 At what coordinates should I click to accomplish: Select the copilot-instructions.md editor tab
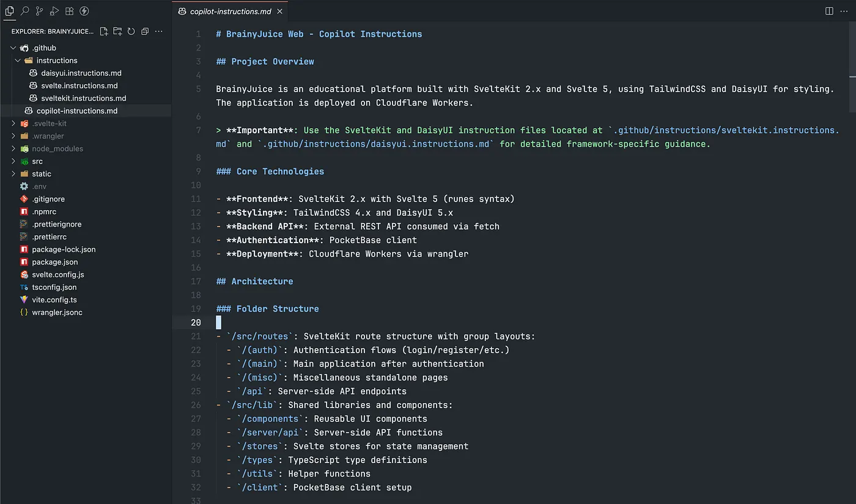point(229,11)
